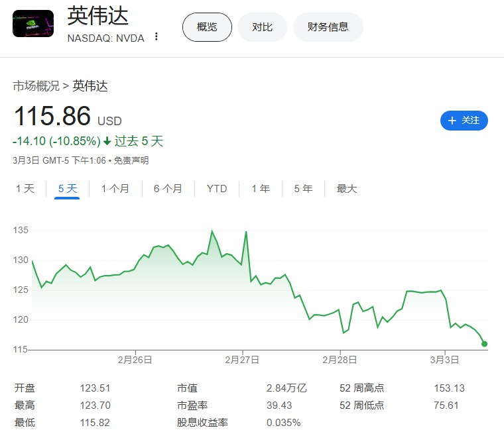Click the 股息收益率 label
Image resolution: width=504 pixels, height=434 pixels.
(x=202, y=423)
